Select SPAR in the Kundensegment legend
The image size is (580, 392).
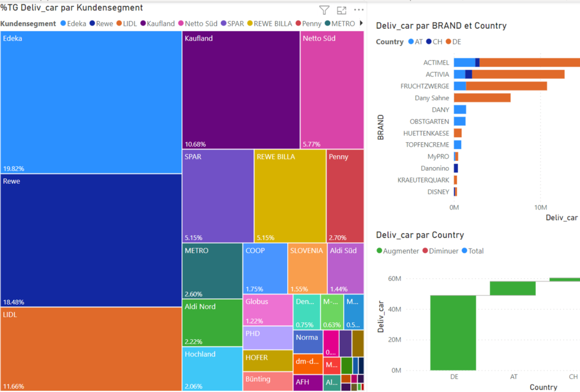tap(232, 24)
